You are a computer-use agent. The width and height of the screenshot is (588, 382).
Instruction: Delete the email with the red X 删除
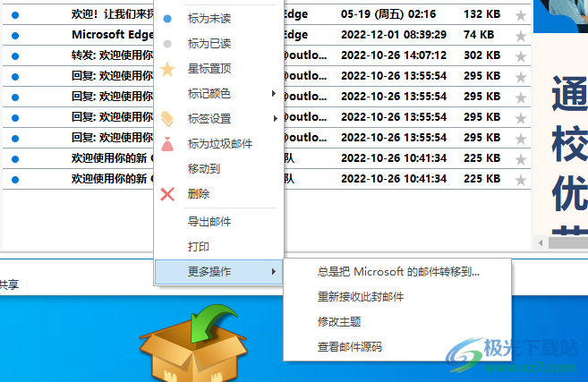(199, 194)
